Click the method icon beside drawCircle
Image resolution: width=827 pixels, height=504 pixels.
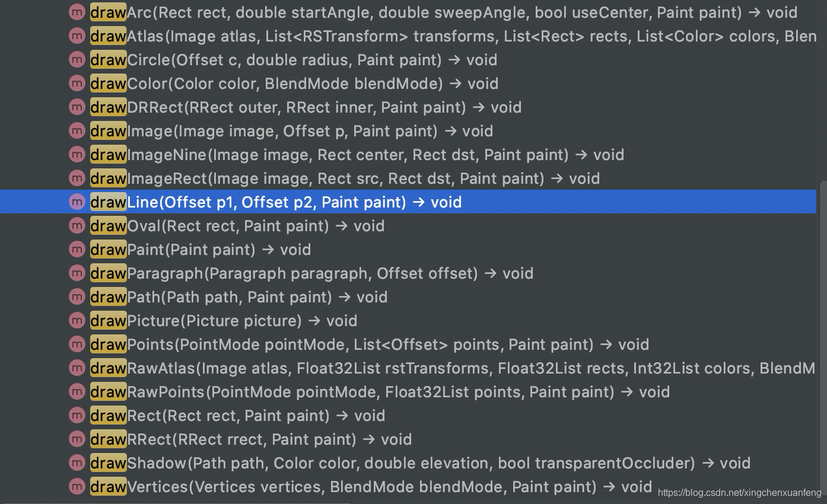(x=77, y=60)
